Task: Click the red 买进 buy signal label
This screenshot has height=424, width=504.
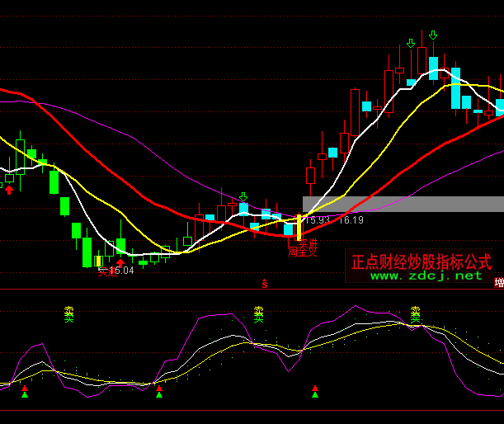Action: point(307,245)
